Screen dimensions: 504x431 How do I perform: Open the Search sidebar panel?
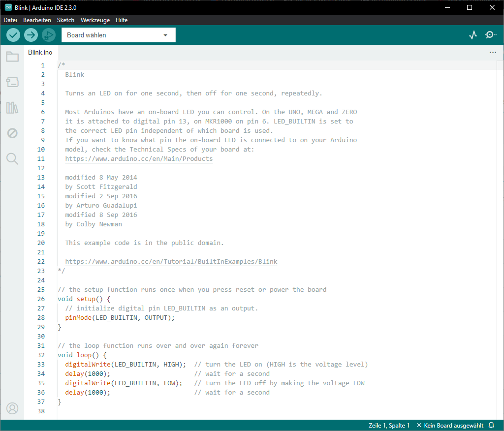(x=12, y=158)
